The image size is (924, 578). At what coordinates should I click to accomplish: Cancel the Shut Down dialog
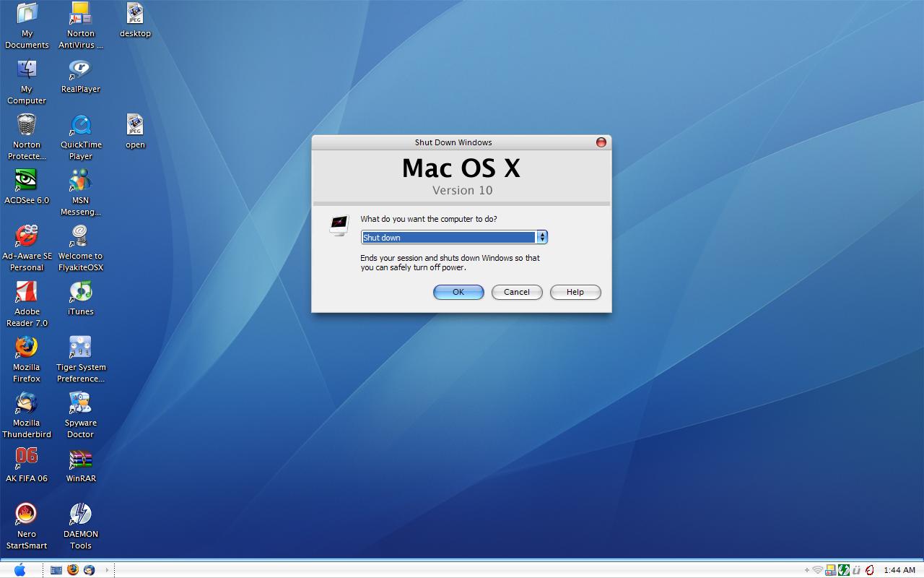tap(517, 292)
